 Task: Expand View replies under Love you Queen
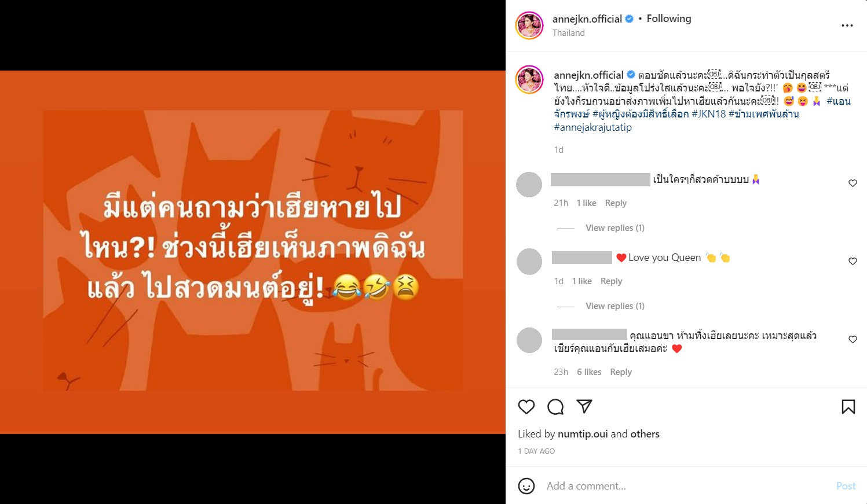[615, 306]
